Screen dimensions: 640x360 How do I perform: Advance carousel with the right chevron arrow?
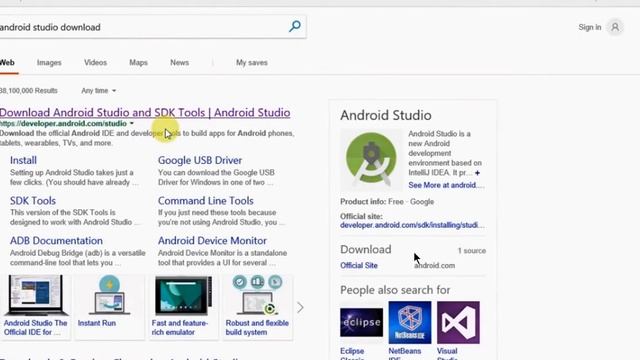click(x=300, y=307)
